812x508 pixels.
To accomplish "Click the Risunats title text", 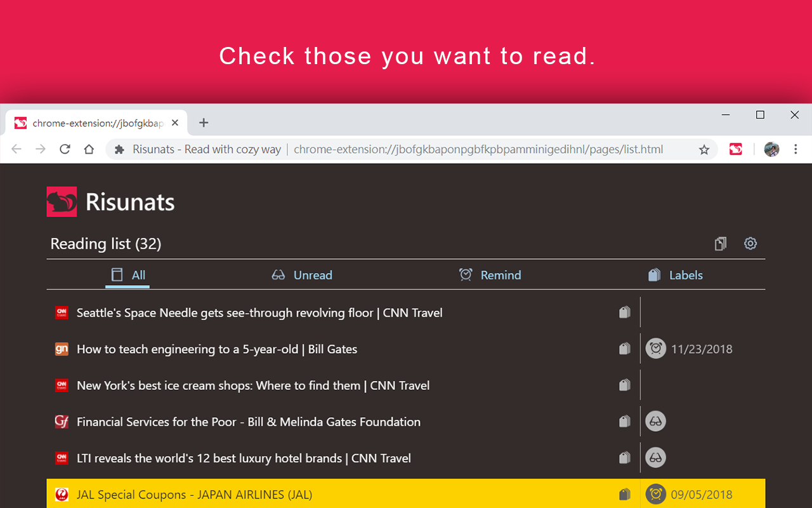I will (x=130, y=202).
